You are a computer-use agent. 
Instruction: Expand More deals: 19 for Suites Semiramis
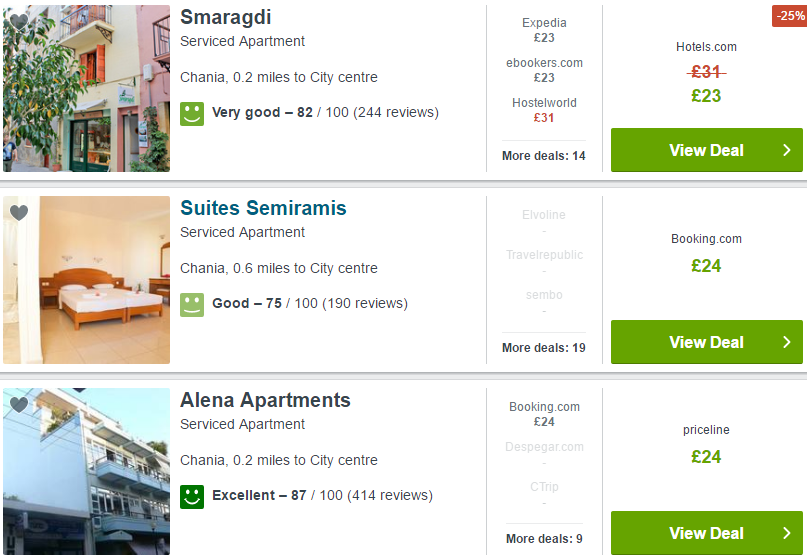click(x=543, y=347)
